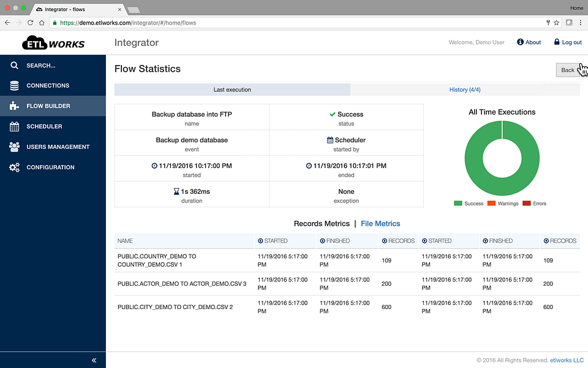This screenshot has height=368, width=588.
Task: Sort by the NAME column header
Action: tap(126, 241)
